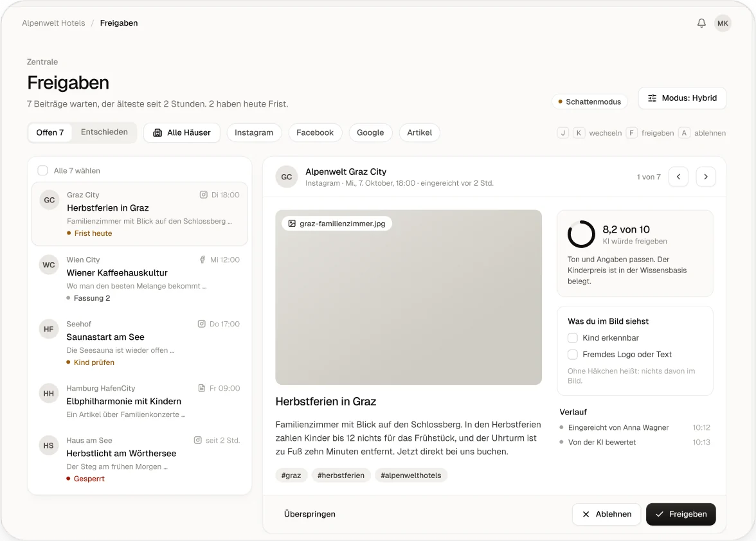Filter by Instagram
The height and width of the screenshot is (541, 756).
tap(253, 132)
